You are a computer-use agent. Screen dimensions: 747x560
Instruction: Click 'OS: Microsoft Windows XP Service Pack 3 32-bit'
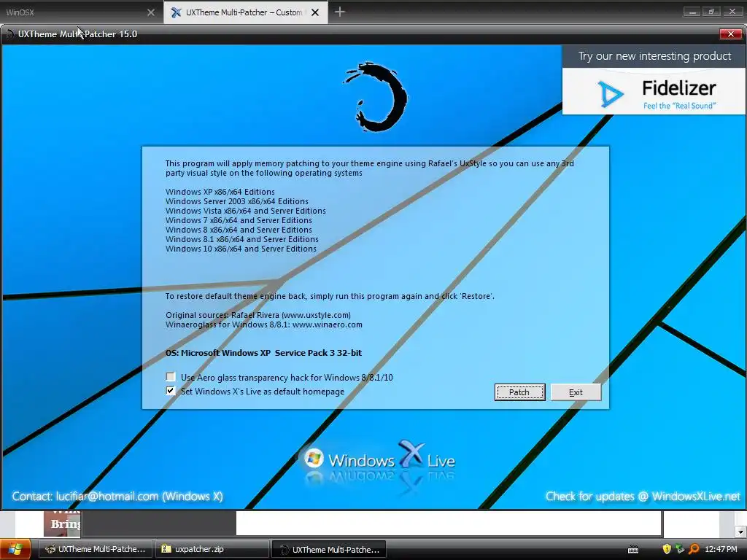click(263, 353)
